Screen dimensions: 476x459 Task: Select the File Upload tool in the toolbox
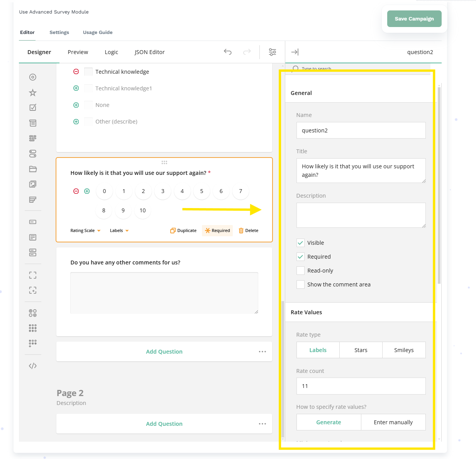[x=33, y=169]
